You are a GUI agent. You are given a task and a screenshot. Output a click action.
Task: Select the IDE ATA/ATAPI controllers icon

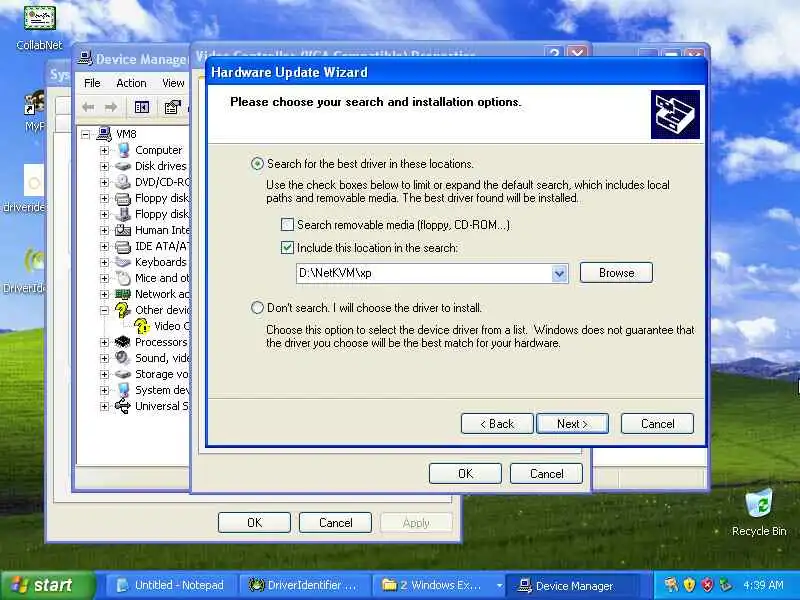point(123,246)
